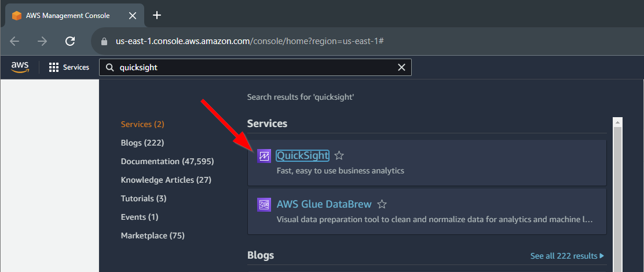Screen dimensions: 644x272
Task: Focus the quicksight search field
Action: (x=255, y=67)
